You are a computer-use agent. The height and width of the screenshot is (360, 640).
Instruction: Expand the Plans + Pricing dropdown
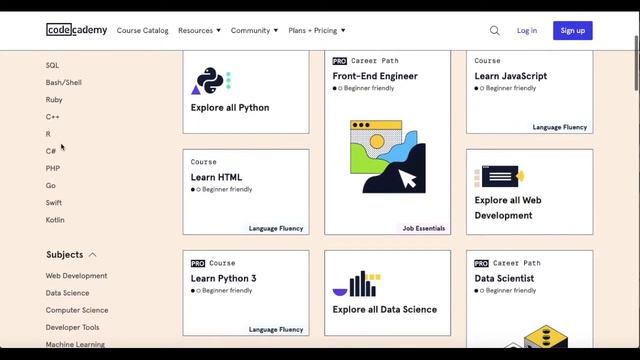click(x=317, y=31)
